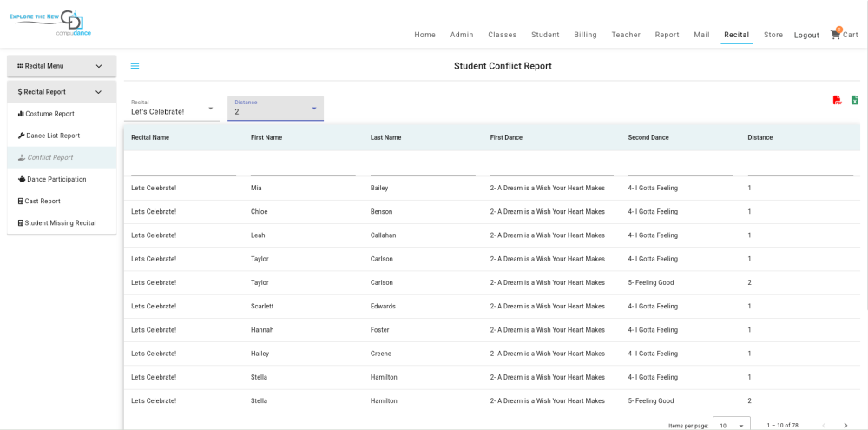Click the Costume Report chart icon
Screen dimensions: 868x430
[21, 114]
